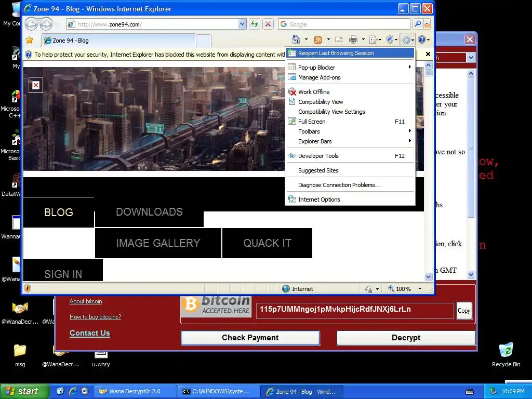The width and height of the screenshot is (532, 399).
Task: Toggle Full Screen mode
Action: [350, 122]
